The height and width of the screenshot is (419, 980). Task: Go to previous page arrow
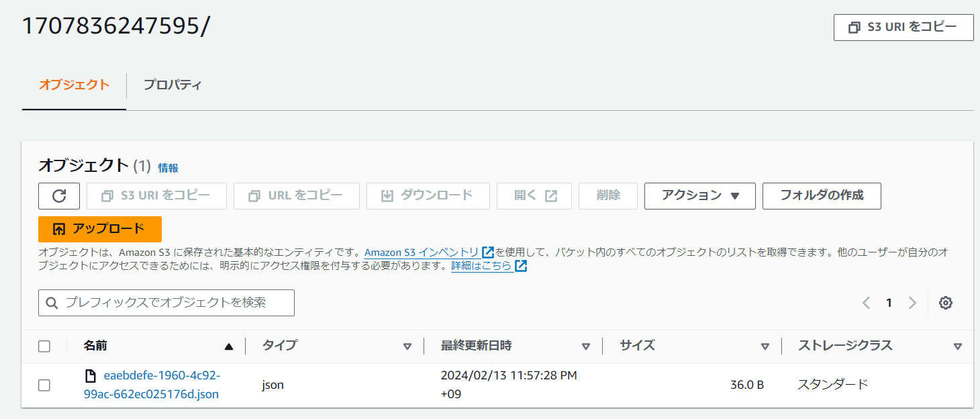coord(866,303)
